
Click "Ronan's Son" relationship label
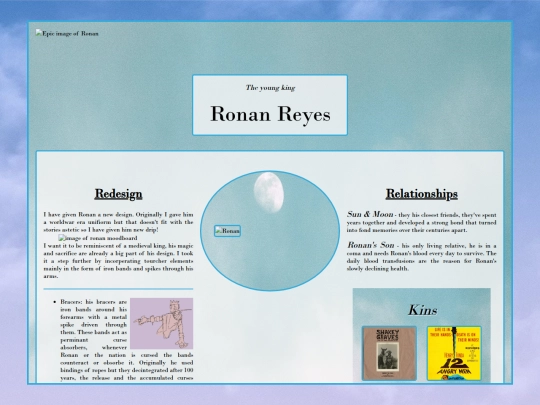(371, 245)
